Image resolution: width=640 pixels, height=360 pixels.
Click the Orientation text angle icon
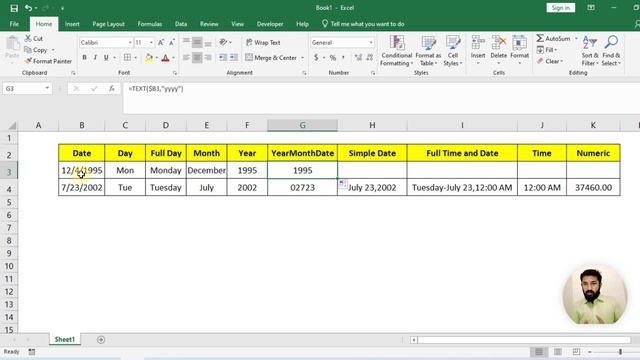click(x=223, y=42)
